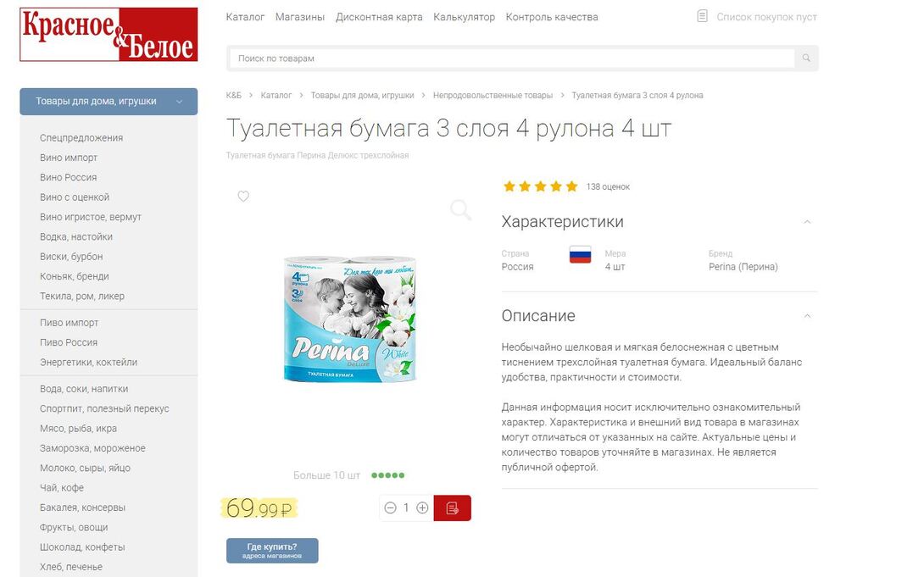The width and height of the screenshot is (924, 577).
Task: Click the green stock availability dots indicator
Action: click(x=387, y=475)
